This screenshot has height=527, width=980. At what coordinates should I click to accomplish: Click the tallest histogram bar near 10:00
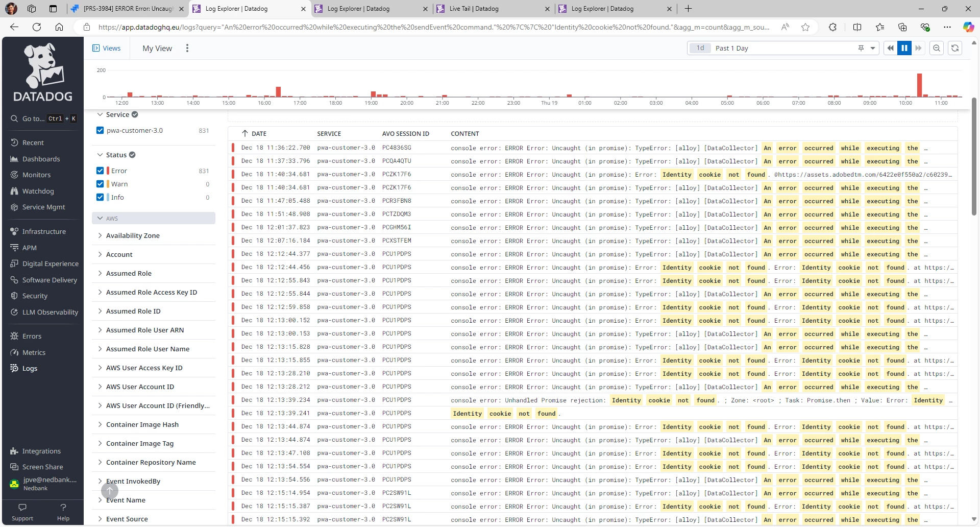(919, 85)
